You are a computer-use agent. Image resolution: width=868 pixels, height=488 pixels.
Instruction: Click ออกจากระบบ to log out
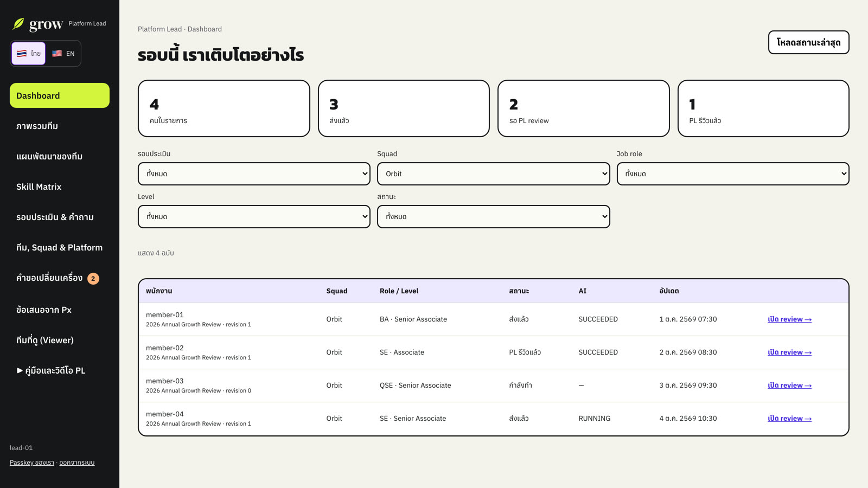pyautogui.click(x=77, y=463)
